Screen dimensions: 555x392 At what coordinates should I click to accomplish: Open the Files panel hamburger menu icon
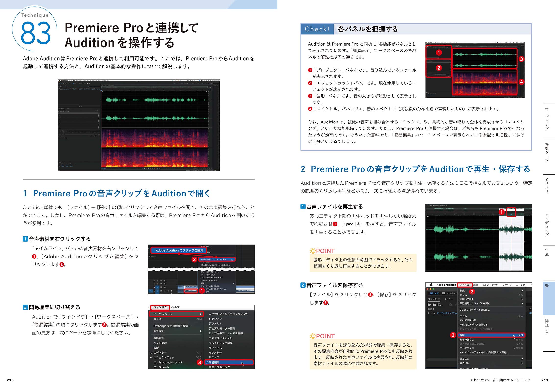coord(439,299)
